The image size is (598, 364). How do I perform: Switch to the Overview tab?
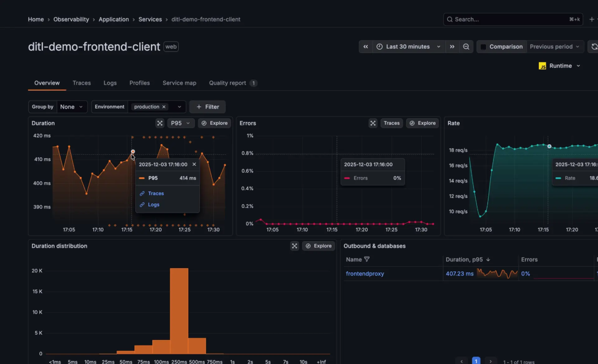(x=47, y=83)
